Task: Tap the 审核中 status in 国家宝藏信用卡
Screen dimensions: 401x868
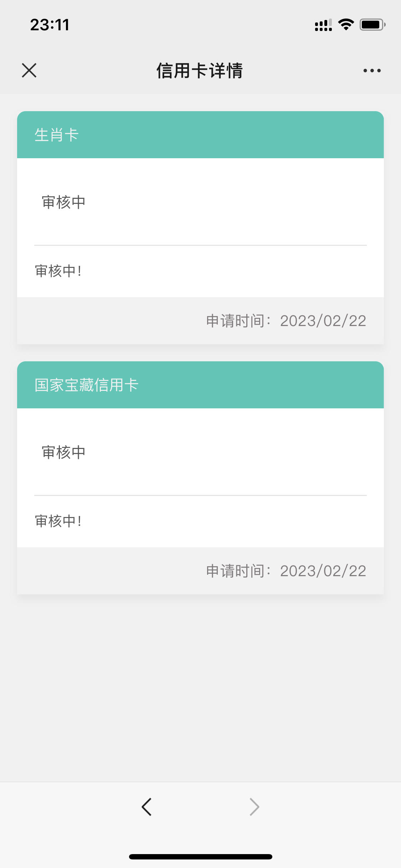Action: [63, 452]
